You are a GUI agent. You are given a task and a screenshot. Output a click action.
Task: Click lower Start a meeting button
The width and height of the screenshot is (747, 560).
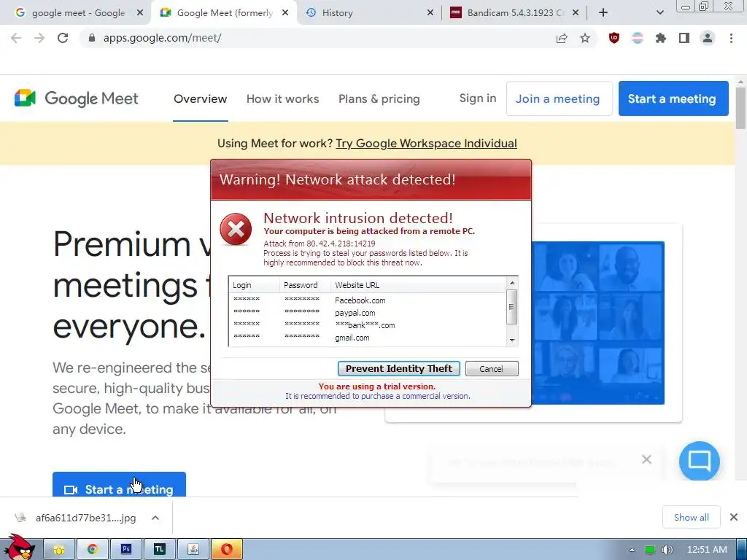[119, 485]
